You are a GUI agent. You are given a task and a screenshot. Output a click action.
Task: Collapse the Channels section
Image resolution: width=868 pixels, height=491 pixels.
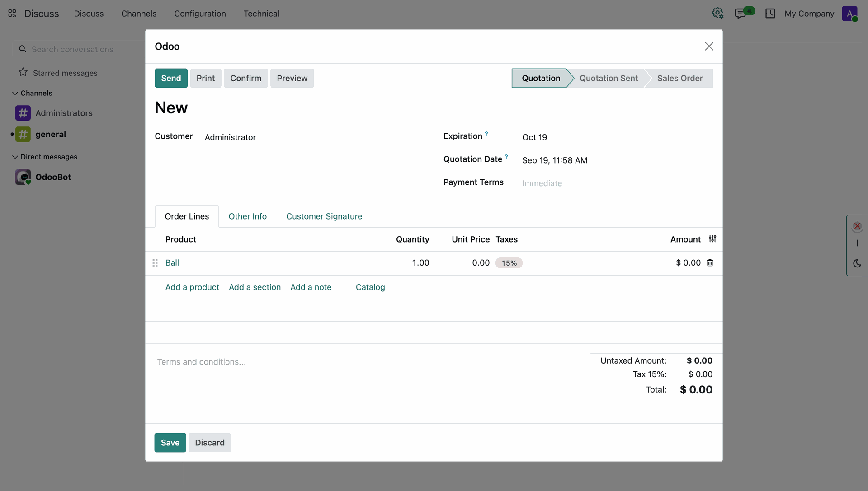pos(32,93)
